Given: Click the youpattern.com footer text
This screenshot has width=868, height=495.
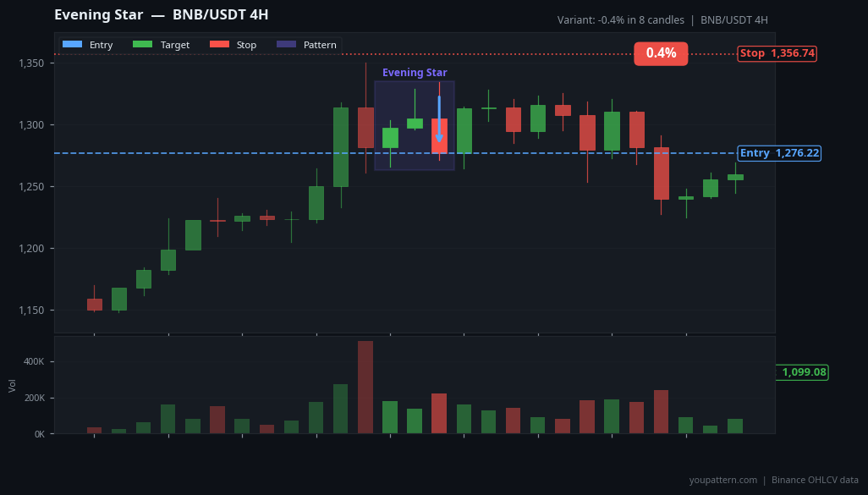Looking at the screenshot, I should coord(723,480).
